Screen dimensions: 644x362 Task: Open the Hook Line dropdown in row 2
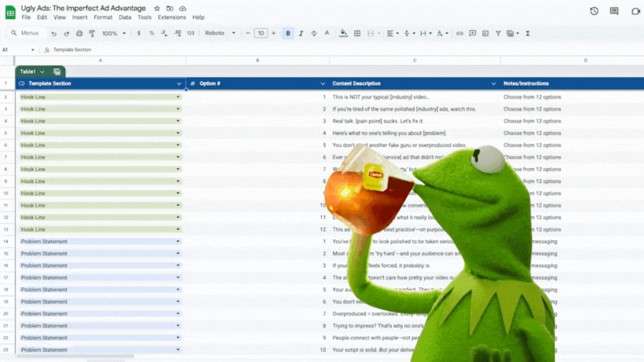(x=177, y=97)
